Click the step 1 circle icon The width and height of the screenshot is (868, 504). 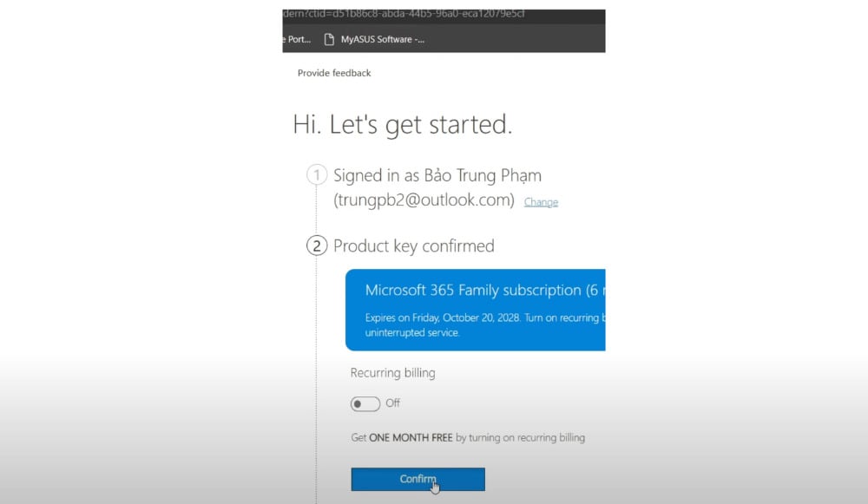click(x=317, y=175)
